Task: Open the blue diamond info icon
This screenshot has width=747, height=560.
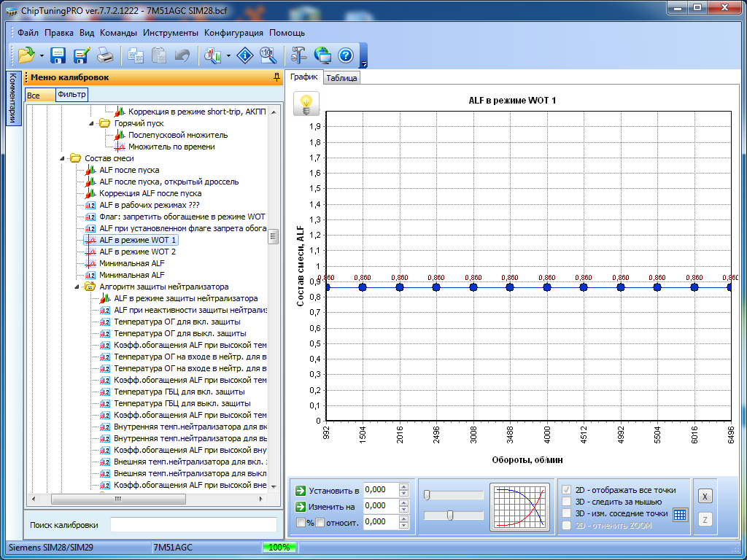Action: (246, 55)
